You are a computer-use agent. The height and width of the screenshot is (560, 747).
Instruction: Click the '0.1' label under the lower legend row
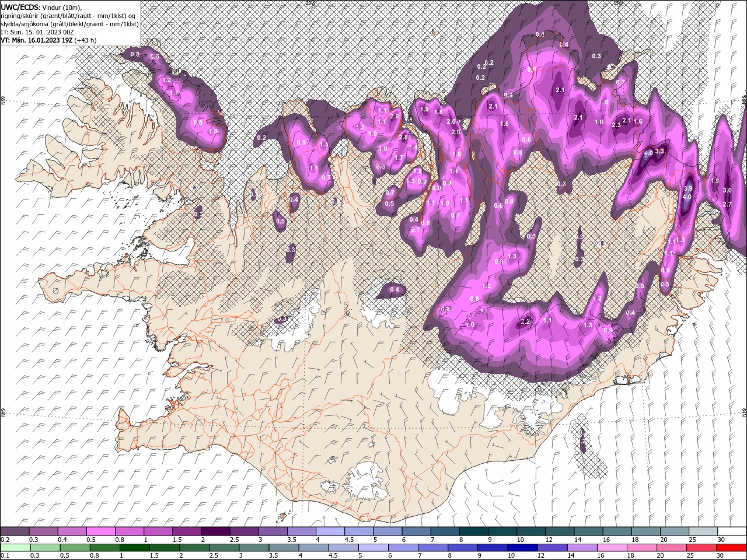pos(5,555)
